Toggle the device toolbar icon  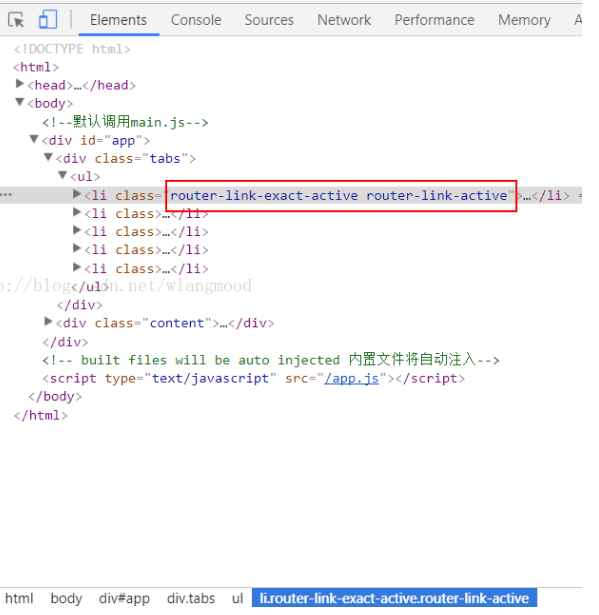point(48,19)
